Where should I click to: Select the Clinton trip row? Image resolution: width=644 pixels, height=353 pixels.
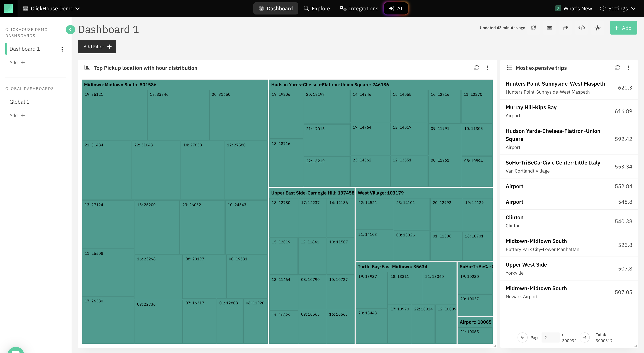click(569, 221)
